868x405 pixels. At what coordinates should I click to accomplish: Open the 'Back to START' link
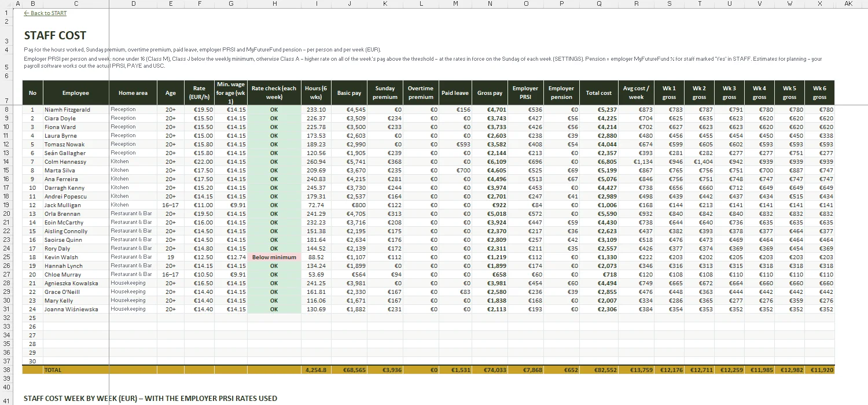coord(45,13)
